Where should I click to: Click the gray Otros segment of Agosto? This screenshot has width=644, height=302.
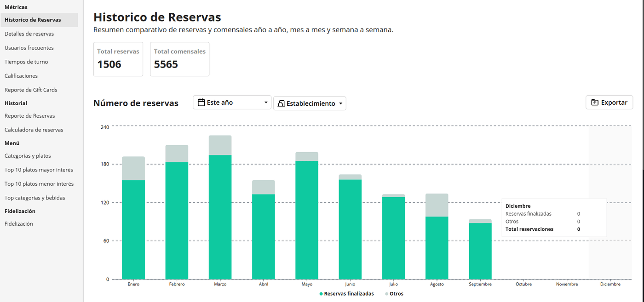437,205
